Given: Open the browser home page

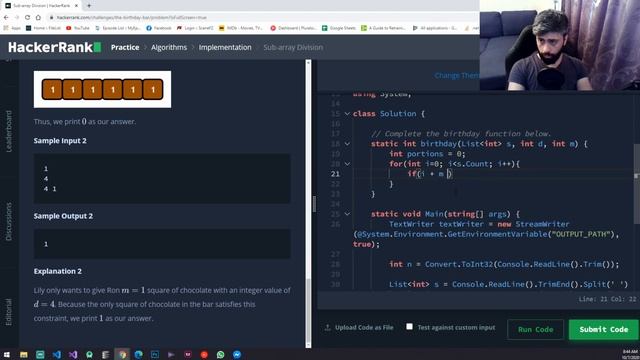Looking at the screenshot, I should pos(38,18).
